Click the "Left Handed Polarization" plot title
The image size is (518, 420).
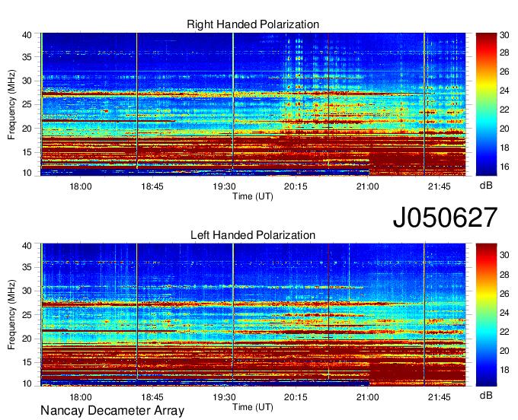[253, 235]
